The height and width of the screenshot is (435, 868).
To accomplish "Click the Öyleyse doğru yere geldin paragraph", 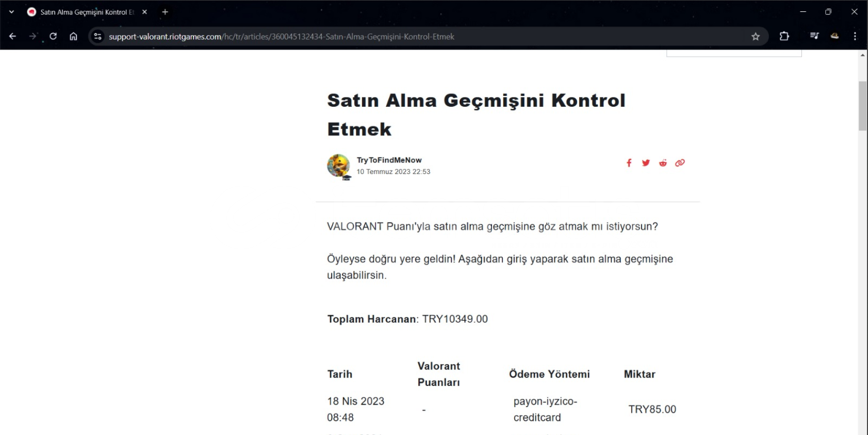I will point(500,267).
